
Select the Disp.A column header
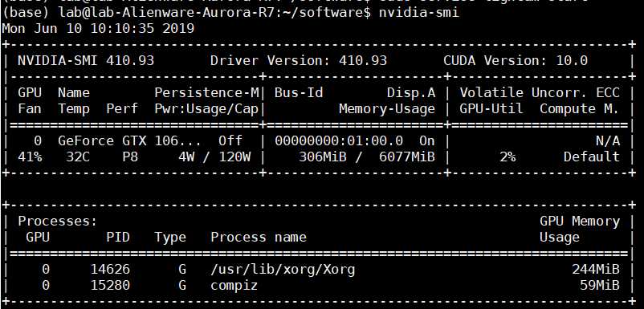(410, 93)
